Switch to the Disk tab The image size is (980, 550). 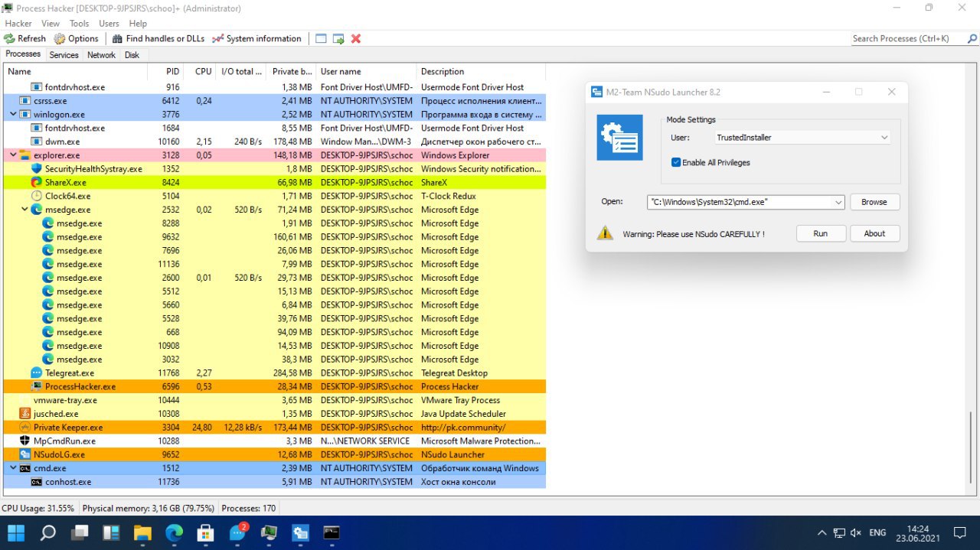pos(132,55)
